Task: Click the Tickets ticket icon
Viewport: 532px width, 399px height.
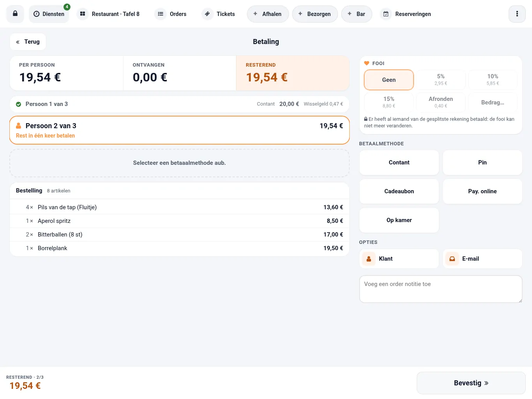Action: (x=208, y=14)
